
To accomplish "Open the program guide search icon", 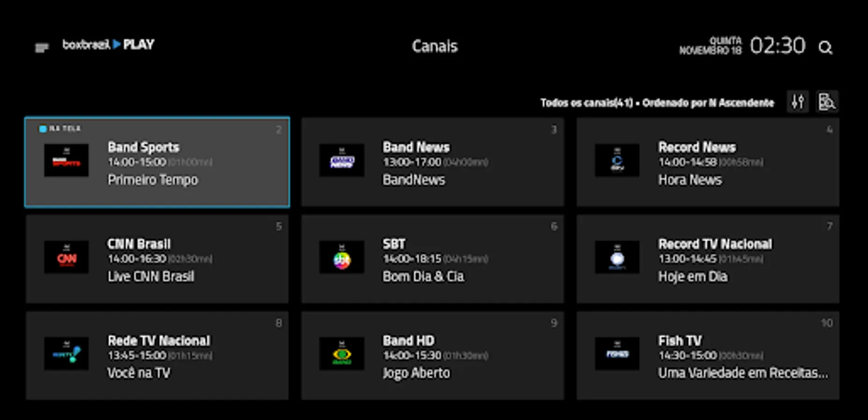I will tap(827, 102).
